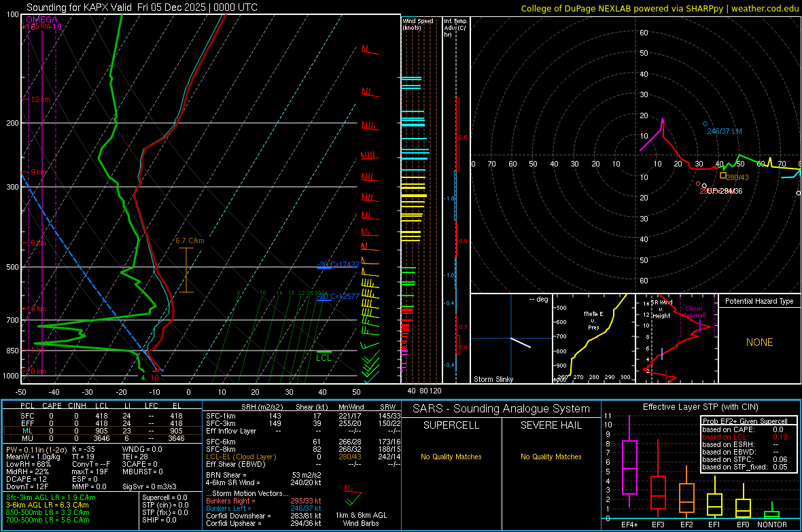Click the 'SARS - Sounding Analogue System' header
802x532 pixels.
501,409
